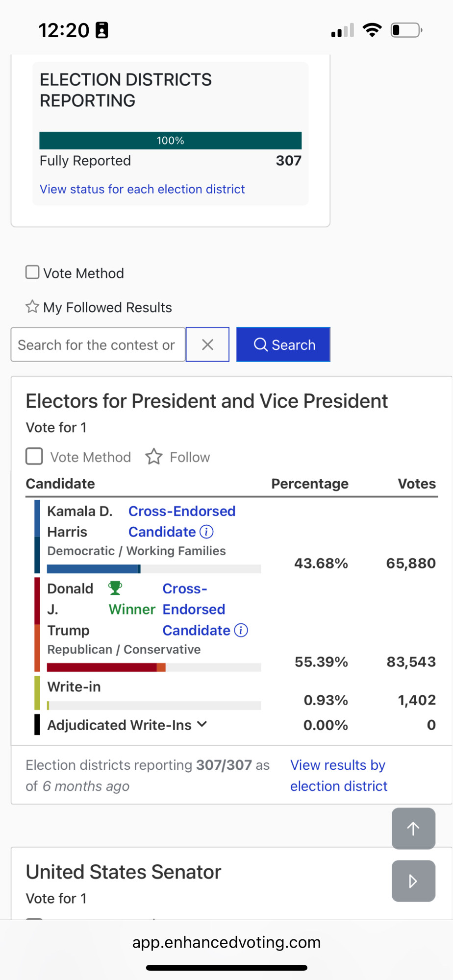Tap the scroll-to-top arrow button
This screenshot has width=453, height=980.
(413, 829)
